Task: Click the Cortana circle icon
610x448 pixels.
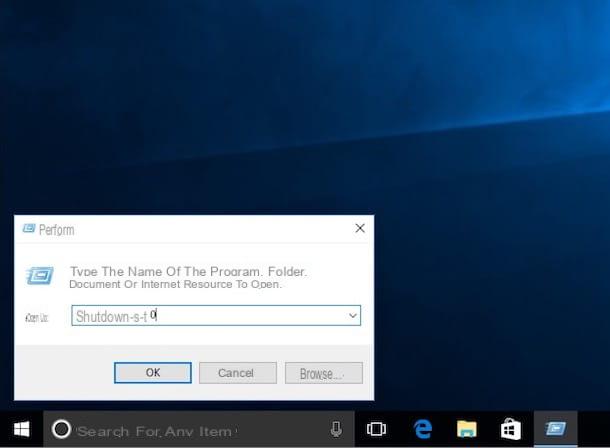Action: (61, 429)
